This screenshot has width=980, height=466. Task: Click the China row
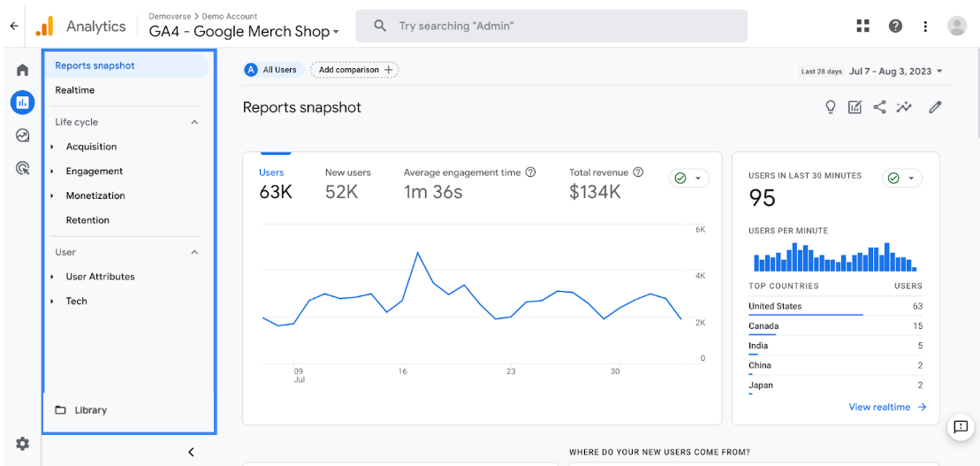click(835, 365)
